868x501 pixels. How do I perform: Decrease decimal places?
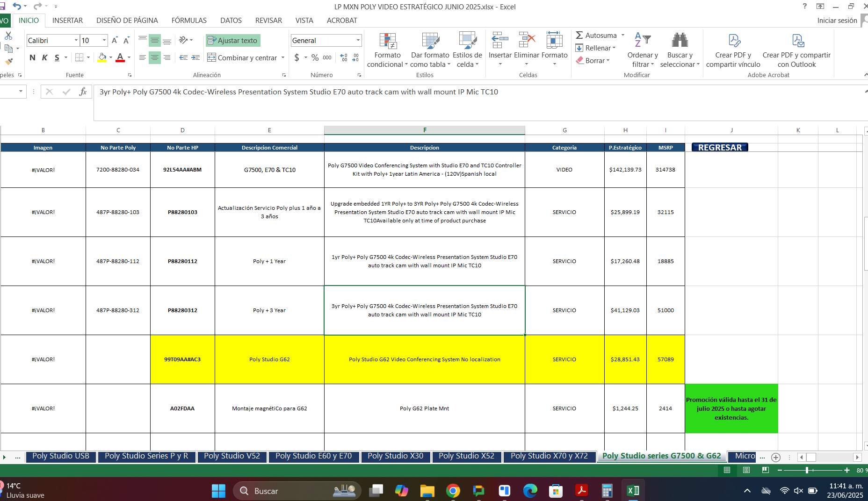[x=356, y=57]
